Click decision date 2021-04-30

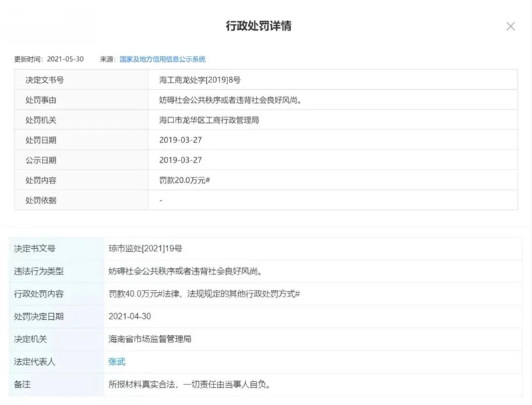130,317
